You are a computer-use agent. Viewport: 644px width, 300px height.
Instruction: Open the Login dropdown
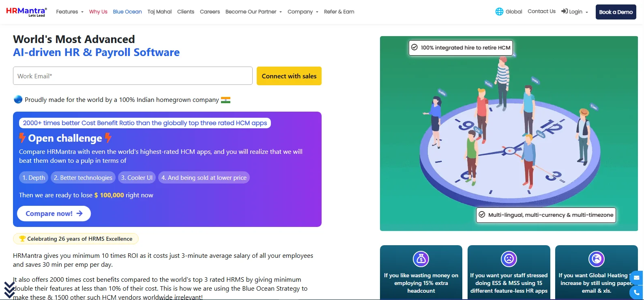click(575, 12)
